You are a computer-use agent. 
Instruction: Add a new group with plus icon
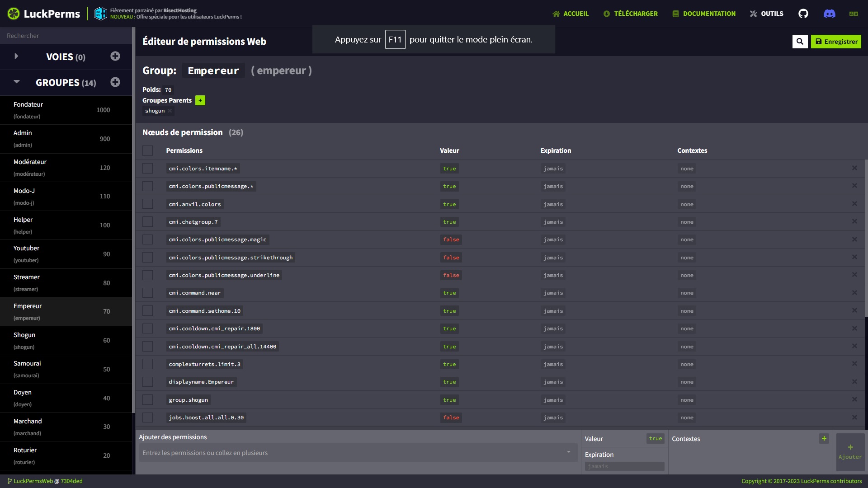point(115,82)
